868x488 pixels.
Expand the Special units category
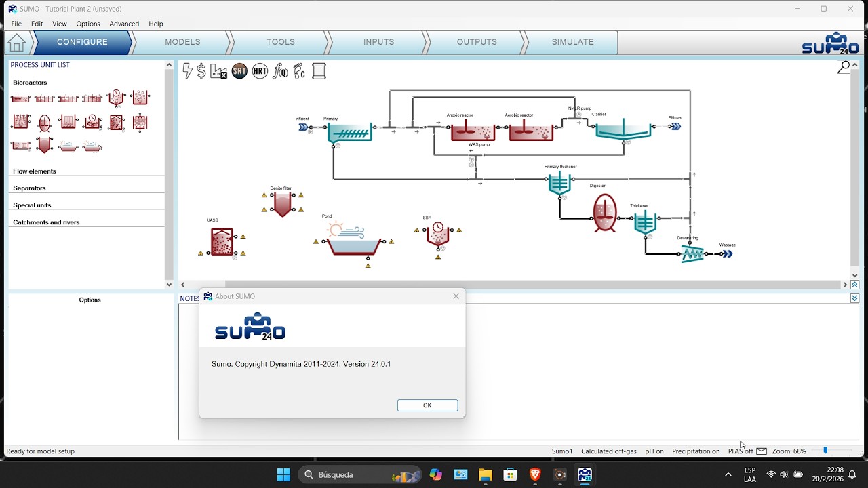pos(32,205)
